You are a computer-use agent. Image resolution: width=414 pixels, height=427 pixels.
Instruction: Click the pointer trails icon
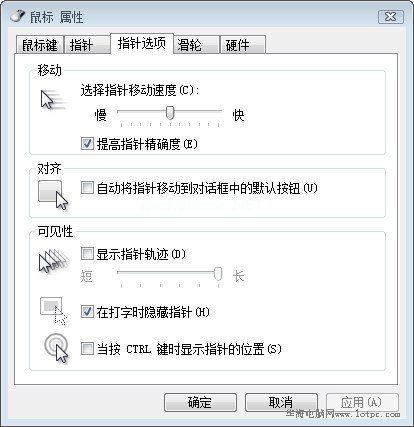click(x=54, y=261)
